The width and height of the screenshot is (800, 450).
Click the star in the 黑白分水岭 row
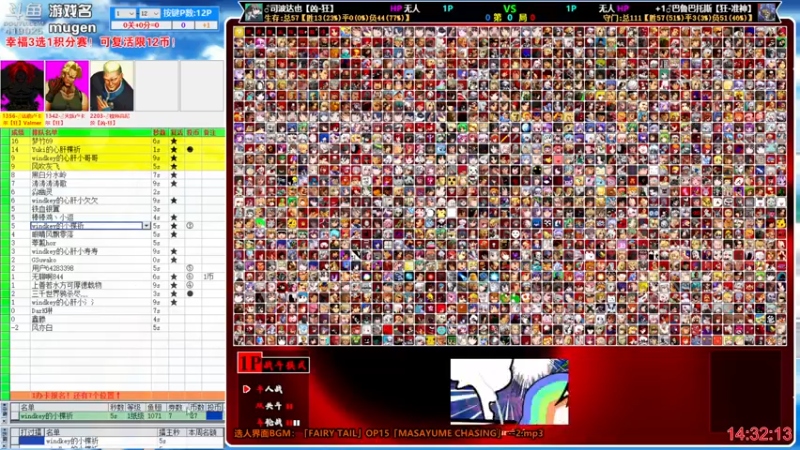(174, 175)
